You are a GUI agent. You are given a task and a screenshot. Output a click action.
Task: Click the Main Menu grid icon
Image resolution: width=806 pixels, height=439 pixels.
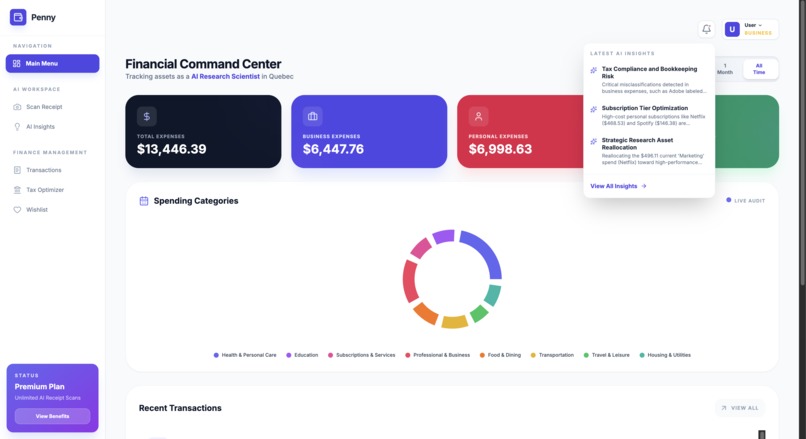pyautogui.click(x=16, y=63)
